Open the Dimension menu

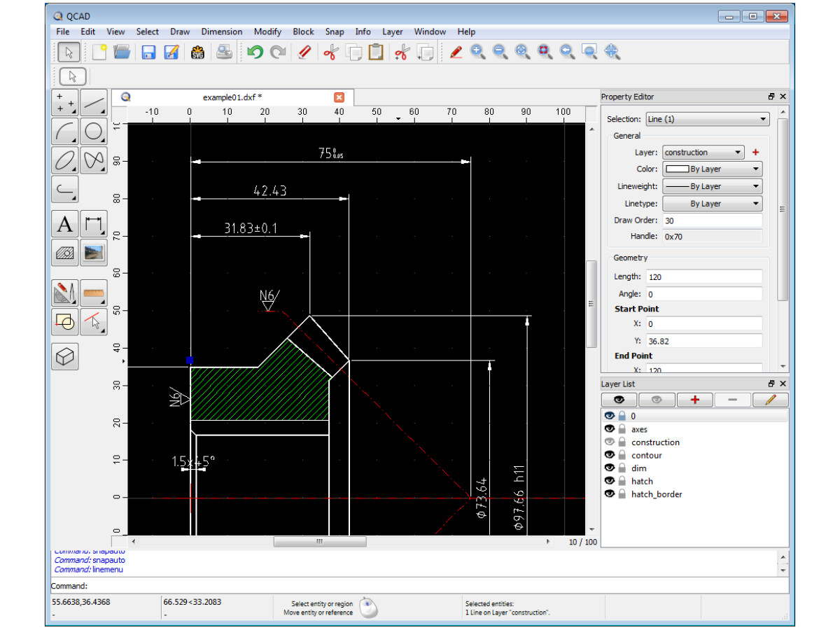(x=221, y=31)
